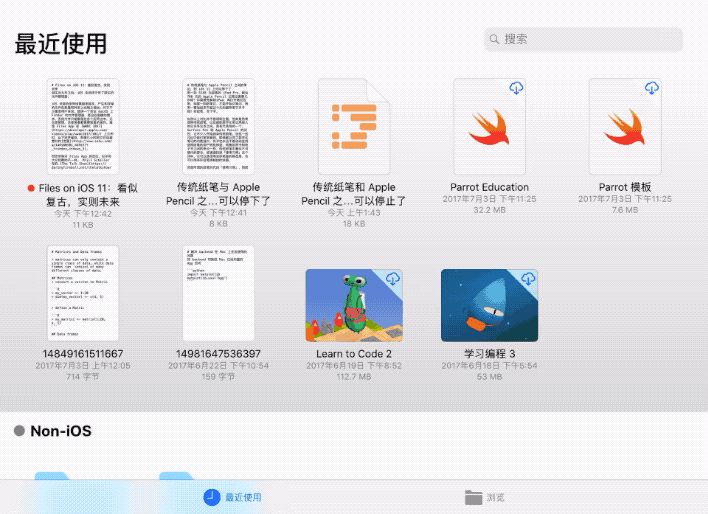Click the magnifying glass search icon
The image size is (708, 514).
point(494,39)
